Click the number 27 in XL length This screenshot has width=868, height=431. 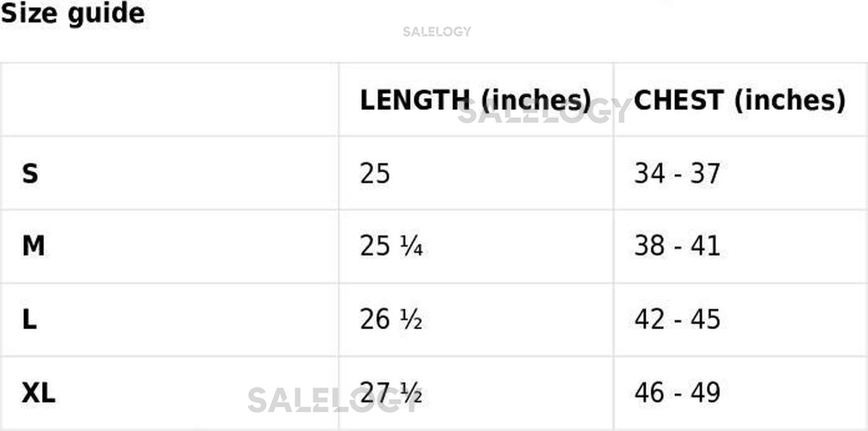click(x=375, y=393)
